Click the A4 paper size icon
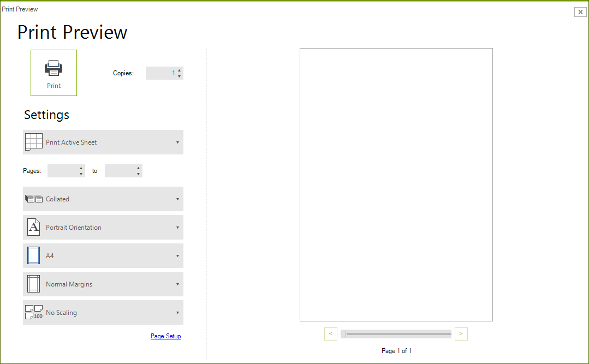Image resolution: width=589 pixels, height=364 pixels. coord(33,255)
